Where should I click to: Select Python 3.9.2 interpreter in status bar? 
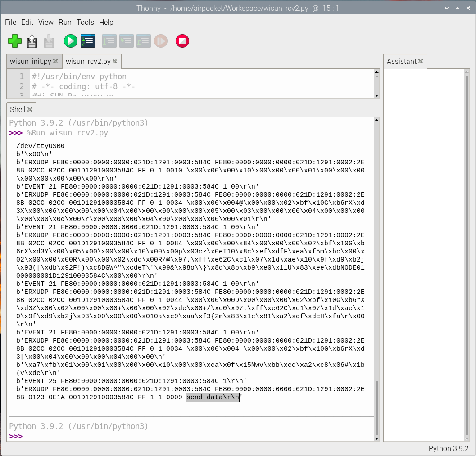click(x=448, y=448)
